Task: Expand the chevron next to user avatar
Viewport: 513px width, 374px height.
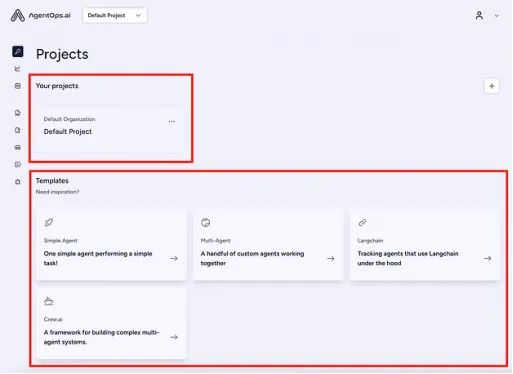Action: pos(497,16)
